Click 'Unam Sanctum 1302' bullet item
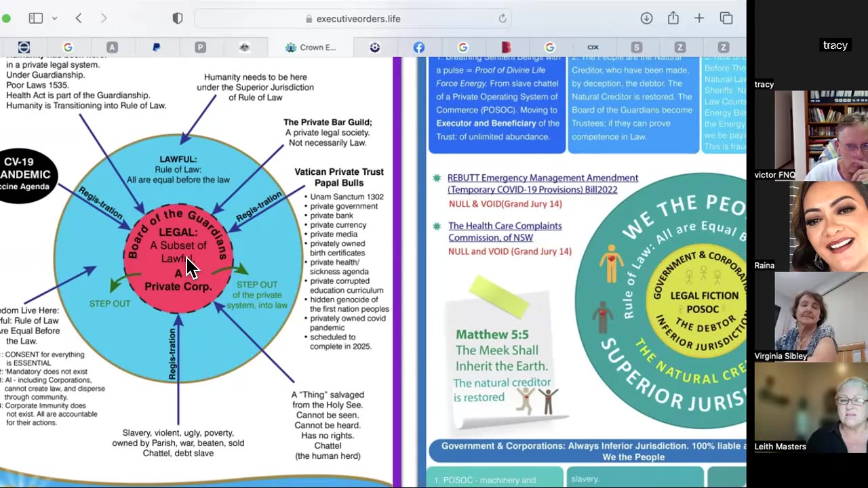Image resolution: width=868 pixels, height=488 pixels. point(347,197)
